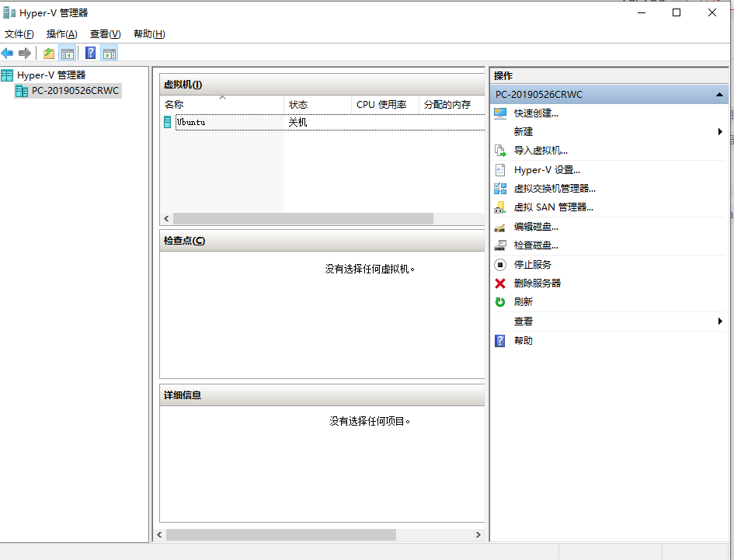Click the virtual machine list horizontal scrollbar
Viewport: 734px width, 560px height.
(x=303, y=219)
